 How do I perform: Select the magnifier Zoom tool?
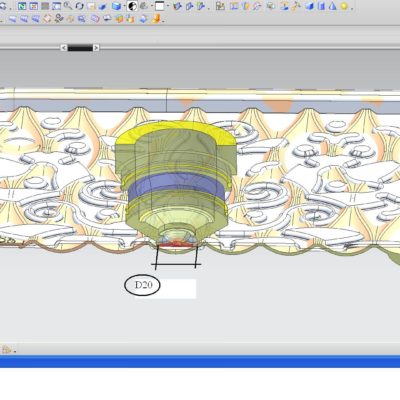coord(68,5)
